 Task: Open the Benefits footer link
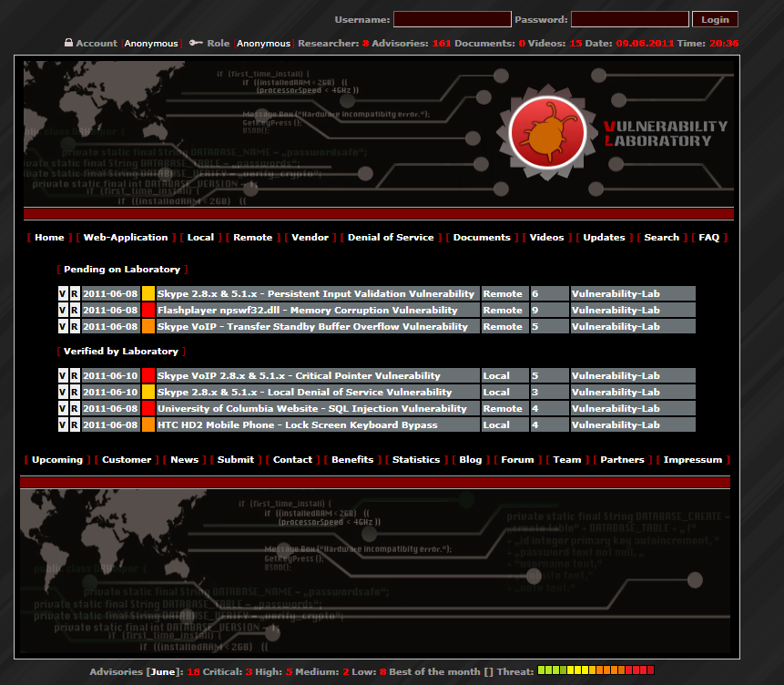tap(352, 460)
